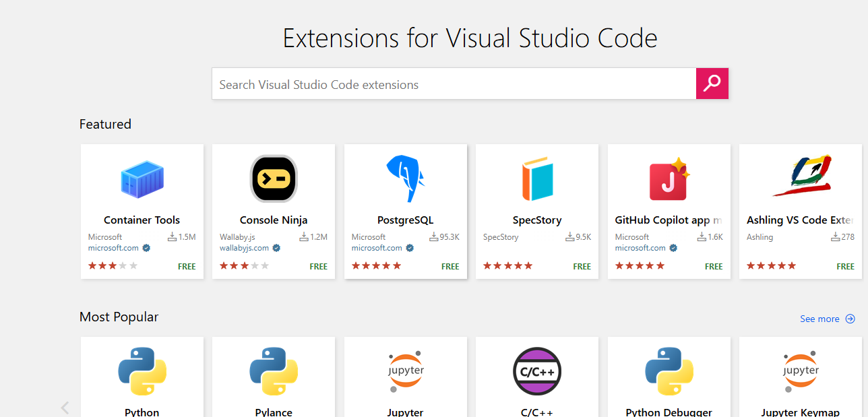Click FREE label on Console Ninja card
868x417 pixels.
click(319, 267)
